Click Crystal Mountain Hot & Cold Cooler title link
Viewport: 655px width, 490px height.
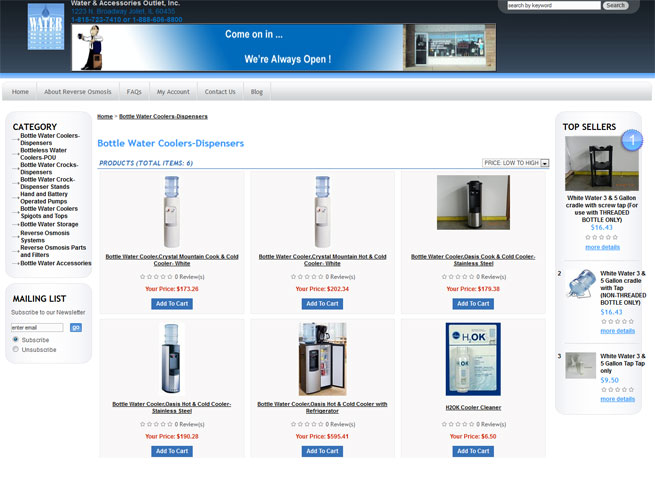pos(322,260)
